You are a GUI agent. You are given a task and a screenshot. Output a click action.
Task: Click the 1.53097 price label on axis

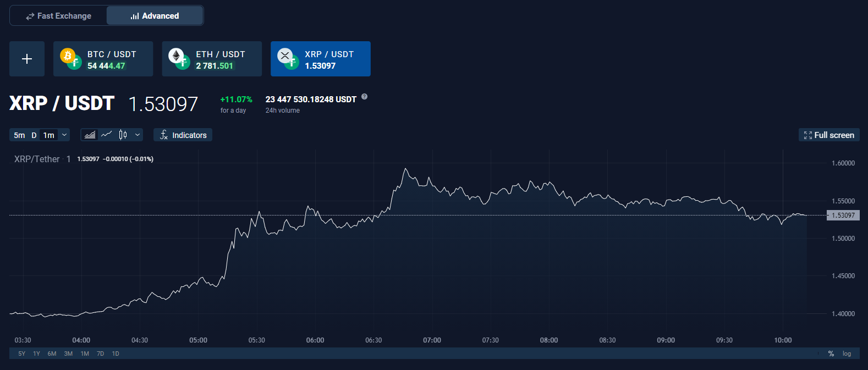(843, 215)
